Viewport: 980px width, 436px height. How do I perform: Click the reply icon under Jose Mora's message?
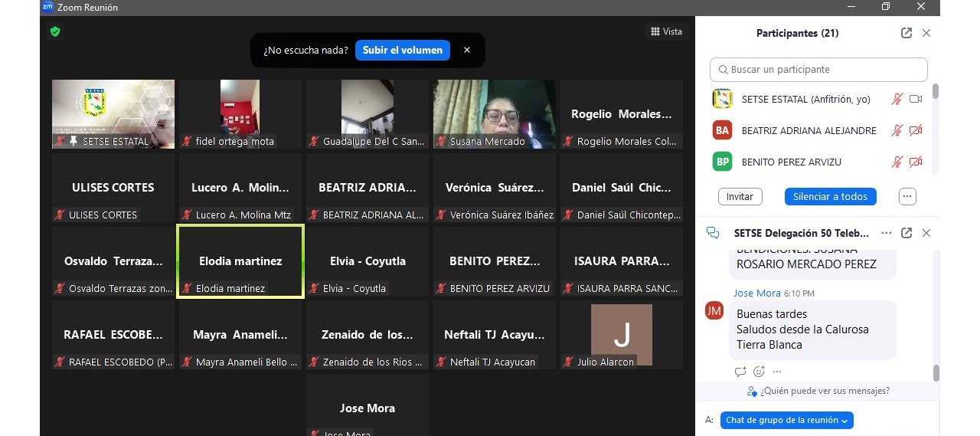tap(740, 372)
